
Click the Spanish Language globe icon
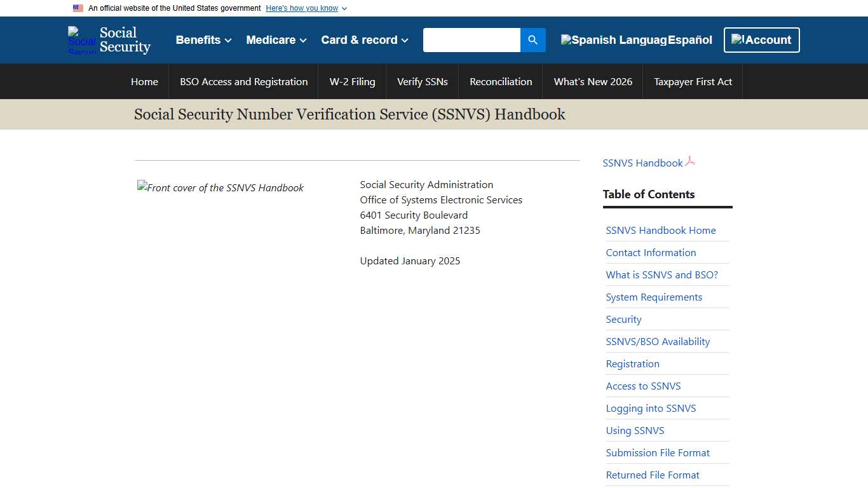tap(566, 39)
